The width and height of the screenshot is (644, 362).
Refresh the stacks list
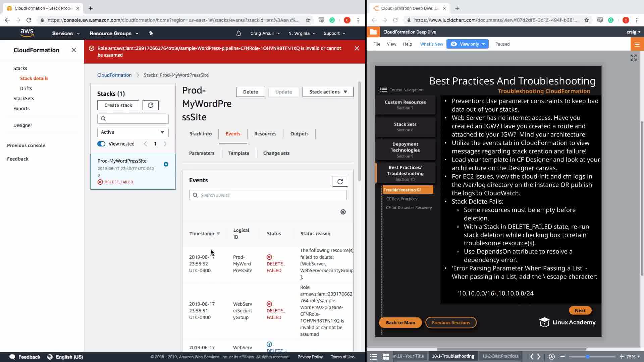coord(150,105)
